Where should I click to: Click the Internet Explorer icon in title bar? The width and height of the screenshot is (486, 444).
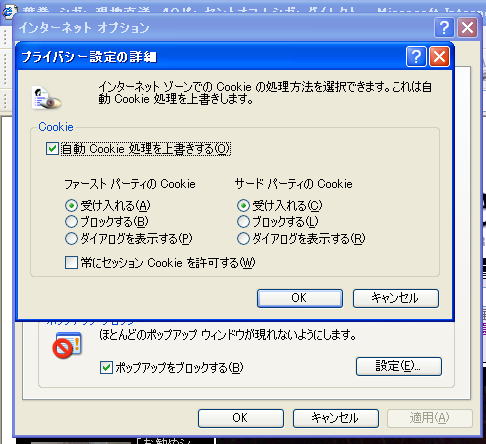[x=7, y=11]
